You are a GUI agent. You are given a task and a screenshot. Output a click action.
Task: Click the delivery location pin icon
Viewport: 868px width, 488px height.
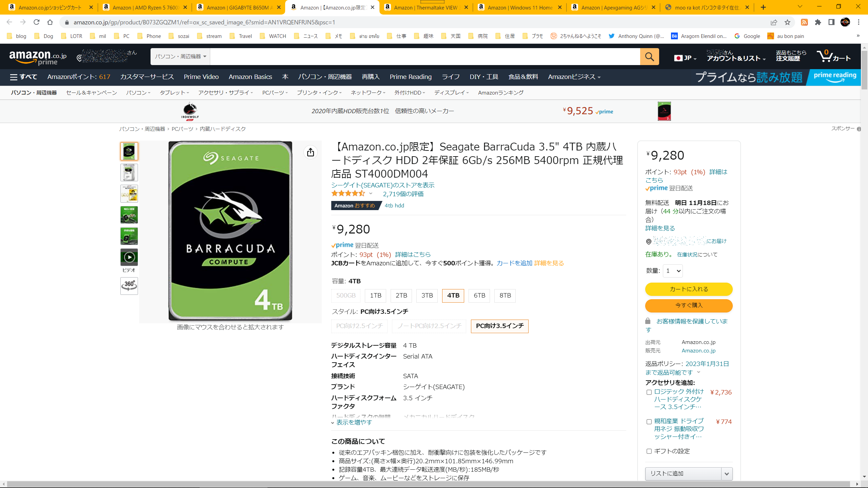pos(649,242)
